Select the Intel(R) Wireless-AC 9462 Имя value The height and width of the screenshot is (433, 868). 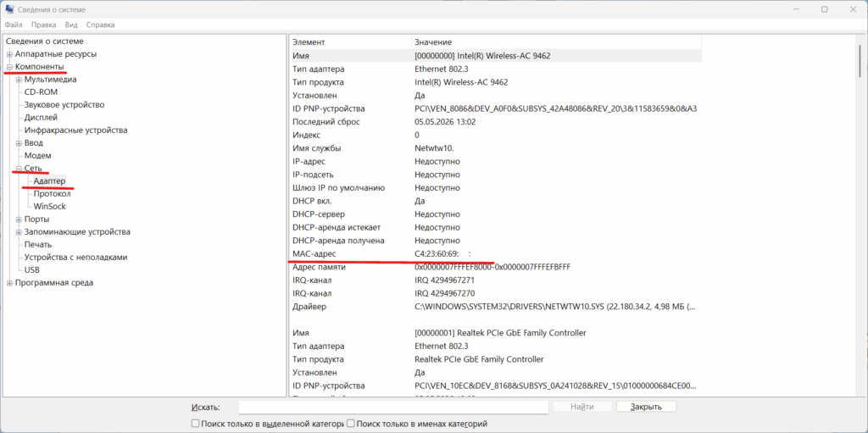(482, 56)
